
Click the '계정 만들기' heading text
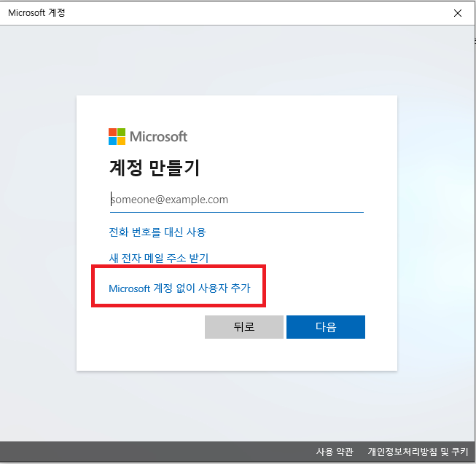click(x=155, y=168)
